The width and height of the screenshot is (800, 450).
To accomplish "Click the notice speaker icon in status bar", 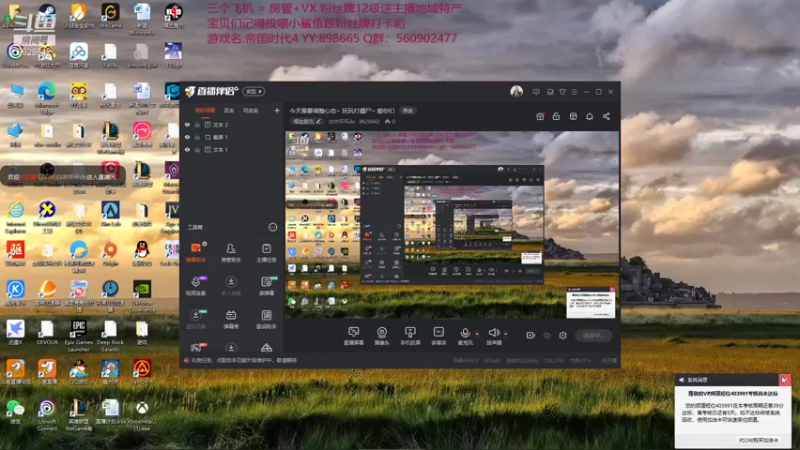I will tap(186, 360).
